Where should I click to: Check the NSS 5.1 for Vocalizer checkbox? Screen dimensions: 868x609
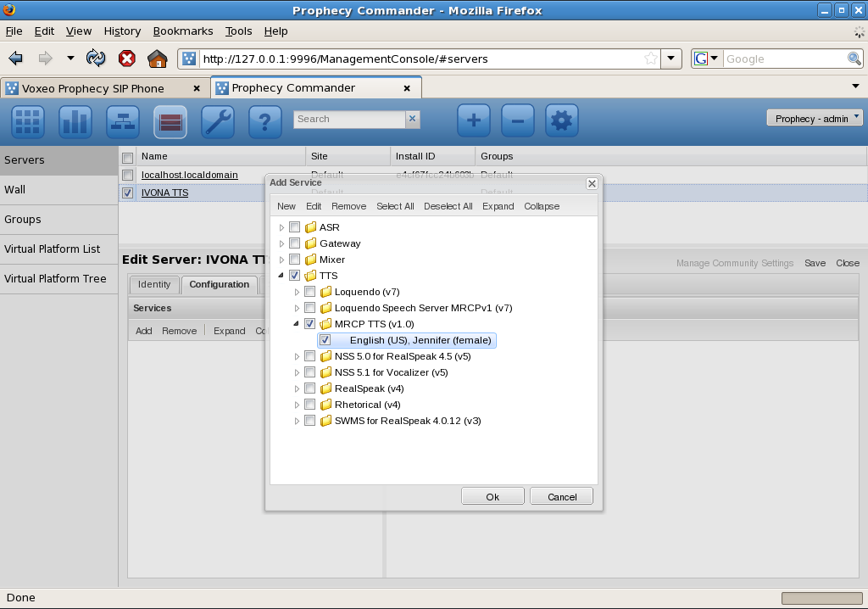(x=310, y=372)
